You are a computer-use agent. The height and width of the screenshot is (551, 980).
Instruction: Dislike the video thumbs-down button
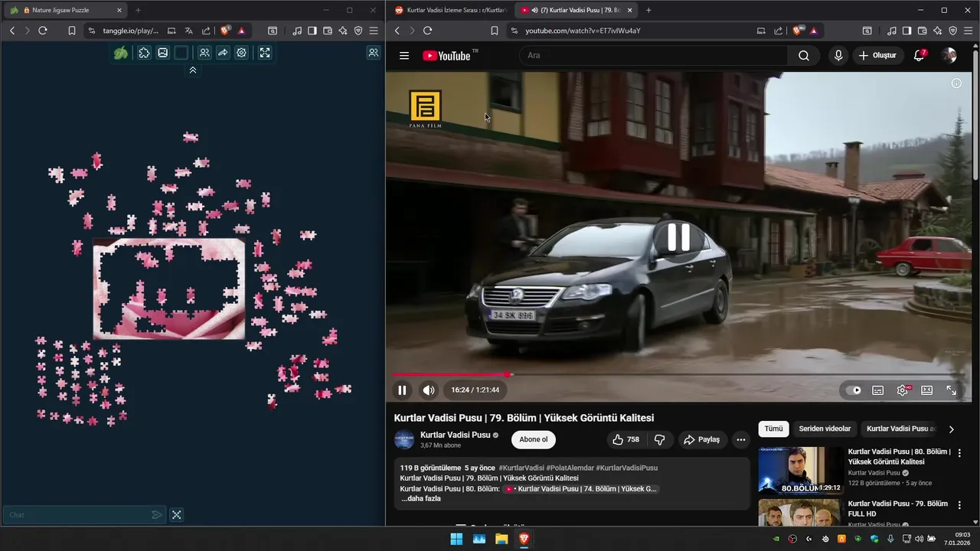click(x=659, y=439)
